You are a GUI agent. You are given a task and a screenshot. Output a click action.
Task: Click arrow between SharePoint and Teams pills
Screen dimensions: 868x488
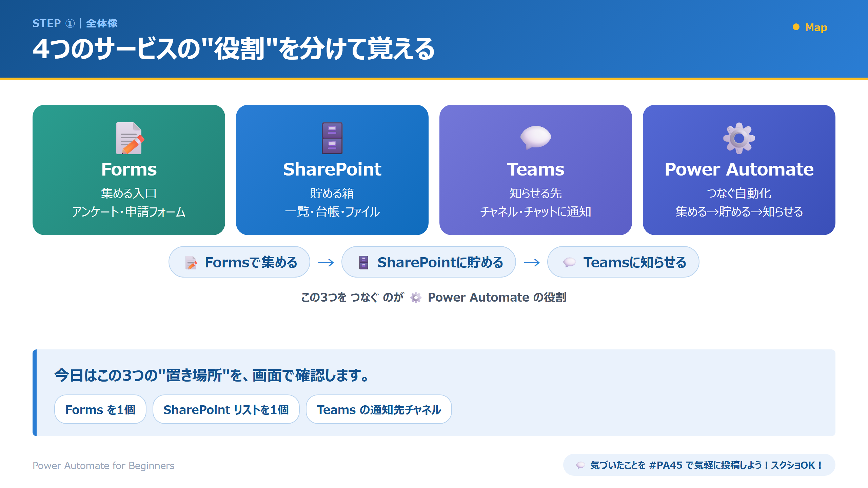532,262
